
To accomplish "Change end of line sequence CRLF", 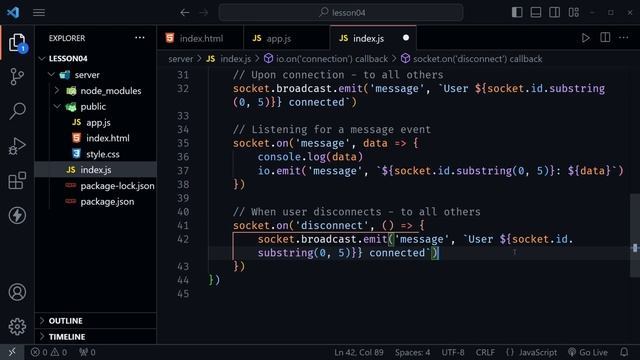I will (485, 352).
